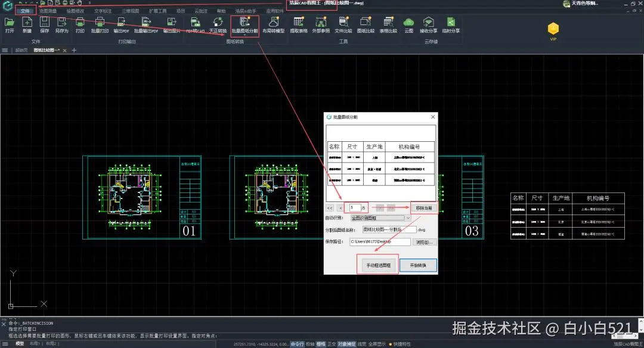
Task: Open the drawing tabs list menu icon
Action: tap(5, 51)
